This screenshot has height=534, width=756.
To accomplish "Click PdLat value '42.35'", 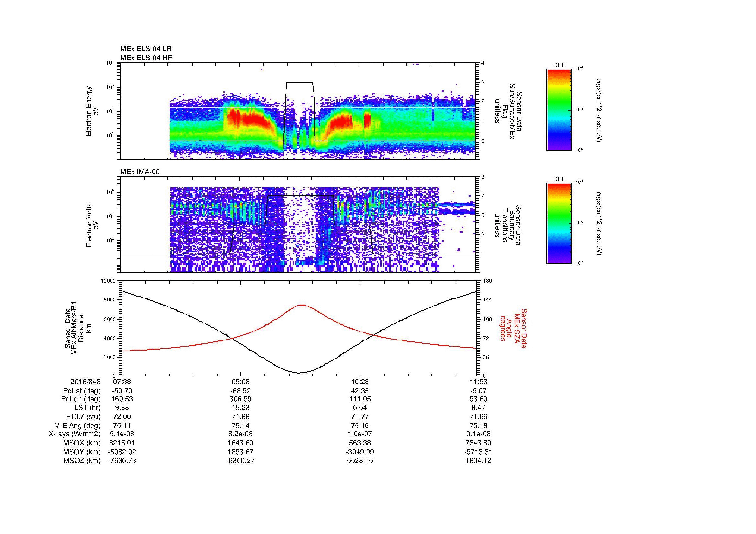I will pos(360,391).
